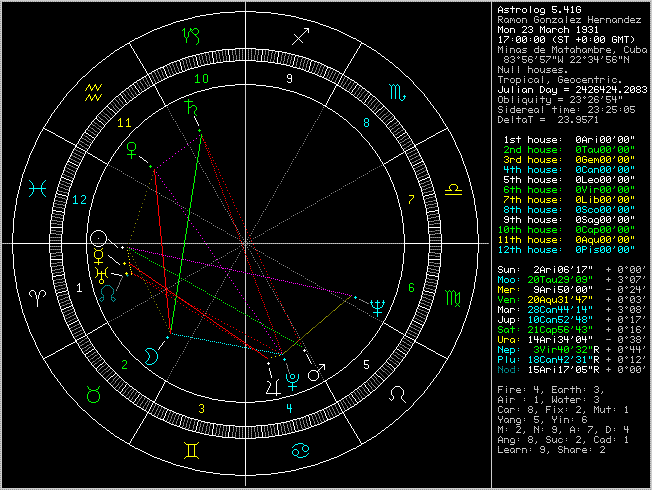Screen dimensions: 652x490
Task: Select the Sun circle symbol
Action: point(99,239)
